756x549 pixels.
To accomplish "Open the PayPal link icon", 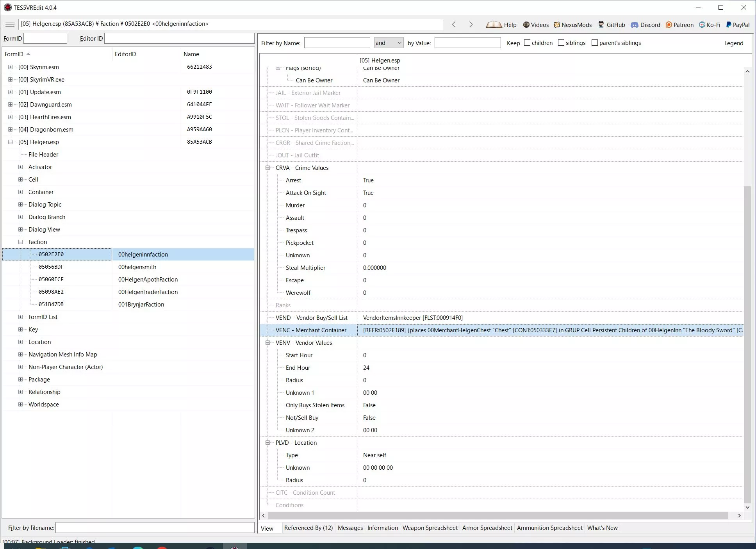I will pos(729,25).
